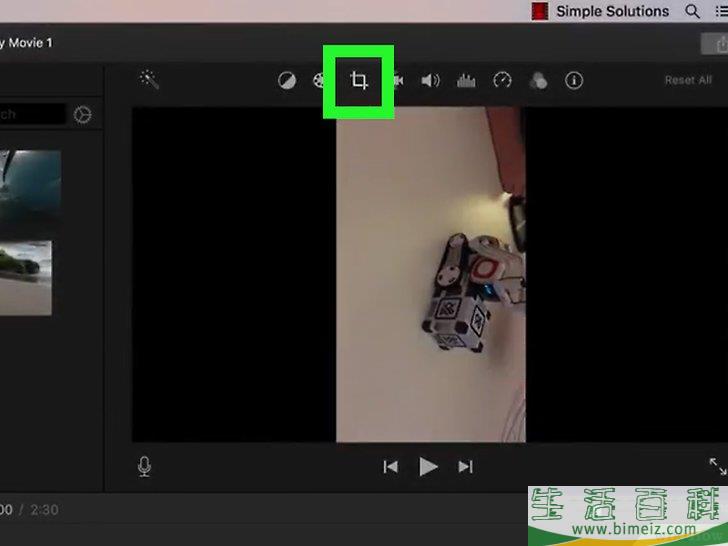Image resolution: width=728 pixels, height=546 pixels.
Task: Click the Share button in the toolbar
Action: (715, 44)
